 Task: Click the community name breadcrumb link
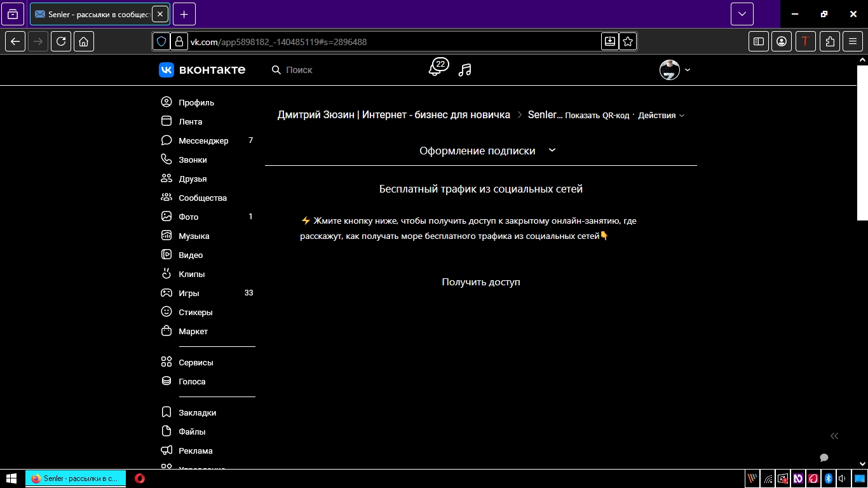pos(393,115)
